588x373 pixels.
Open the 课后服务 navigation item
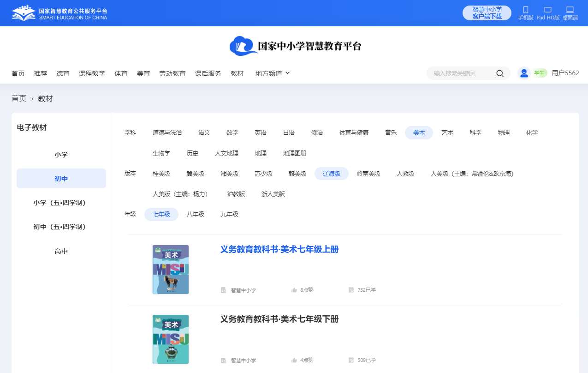pyautogui.click(x=208, y=73)
